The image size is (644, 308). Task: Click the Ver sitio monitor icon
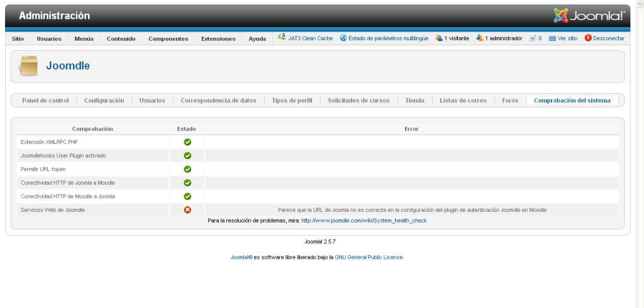[552, 38]
